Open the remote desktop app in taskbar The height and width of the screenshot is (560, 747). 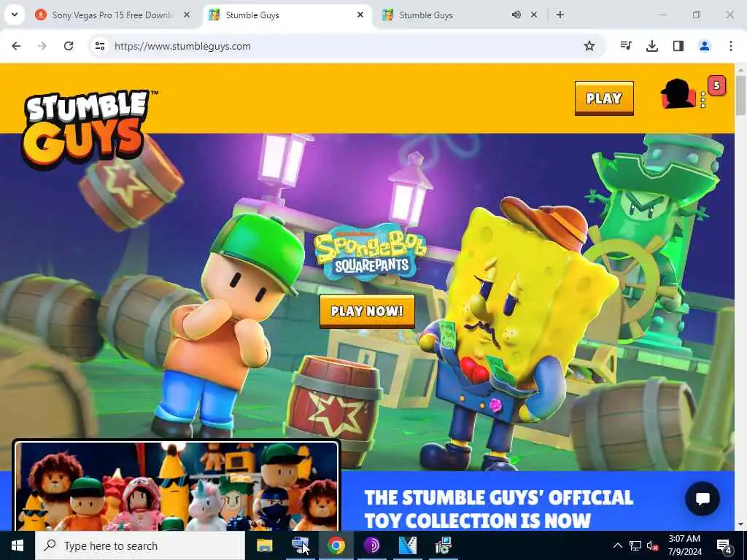(x=300, y=545)
